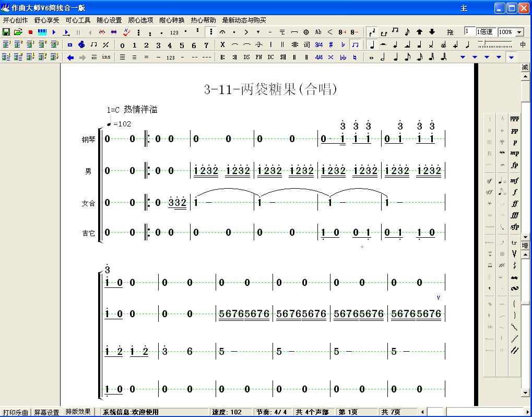Click the Ab text tool icon

(318, 32)
